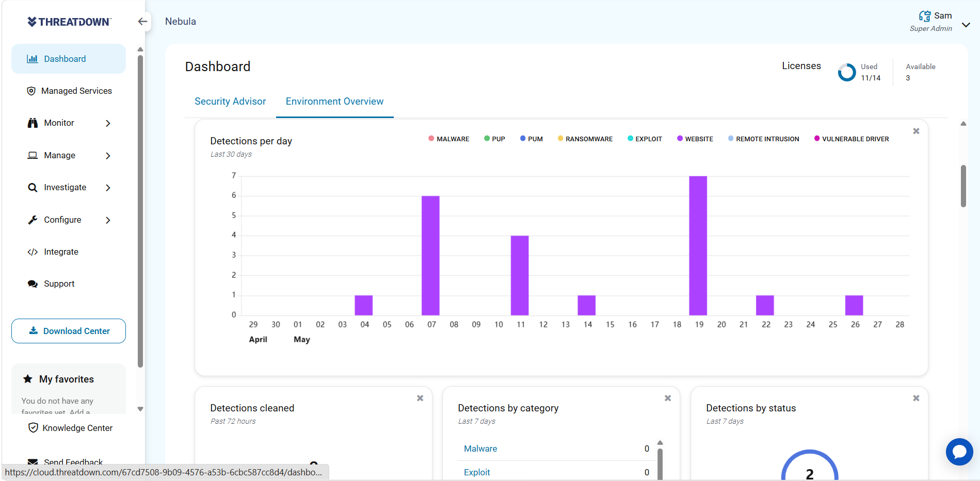The height and width of the screenshot is (481, 980).
Task: Click the May 07 detection bar
Action: (430, 255)
